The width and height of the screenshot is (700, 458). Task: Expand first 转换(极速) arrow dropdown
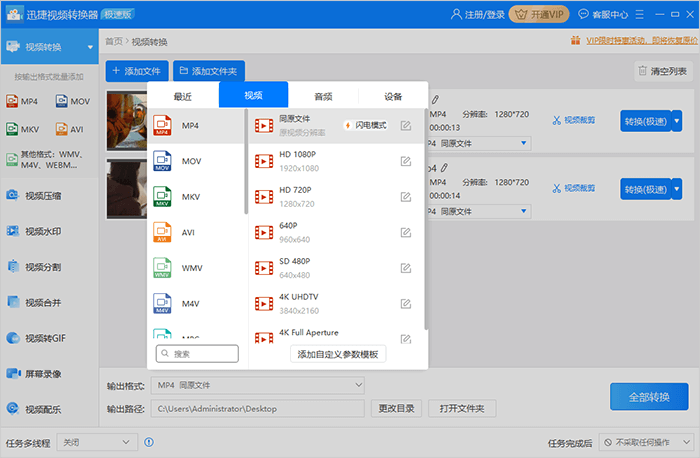pos(677,121)
